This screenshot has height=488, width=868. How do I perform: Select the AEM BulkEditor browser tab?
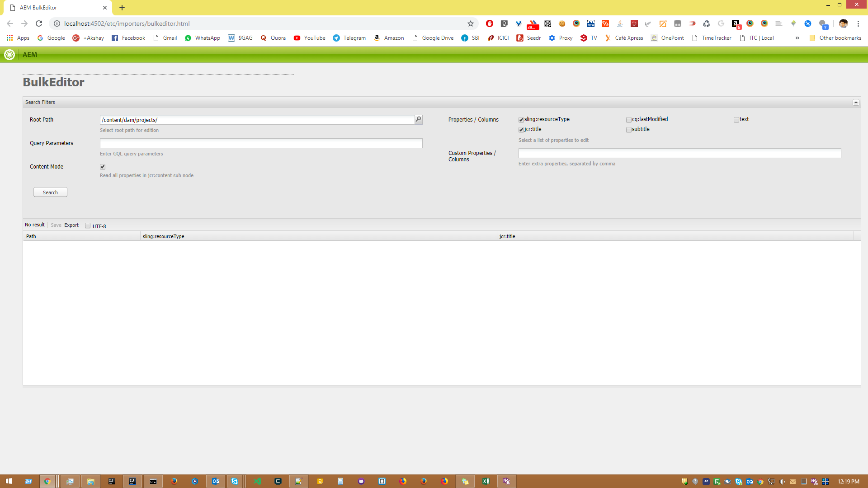[54, 8]
